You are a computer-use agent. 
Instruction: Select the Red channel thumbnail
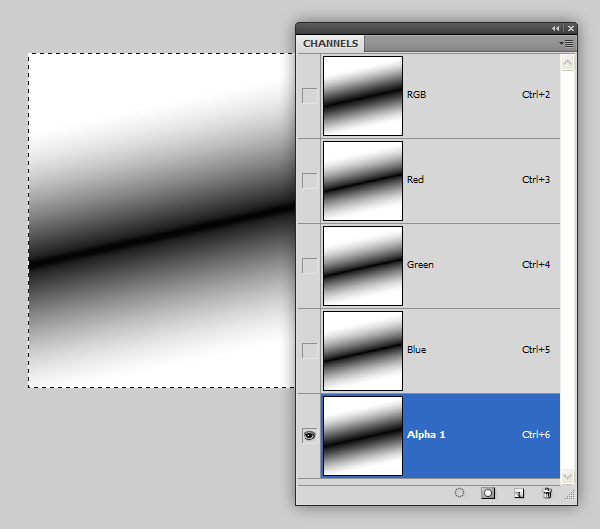363,181
